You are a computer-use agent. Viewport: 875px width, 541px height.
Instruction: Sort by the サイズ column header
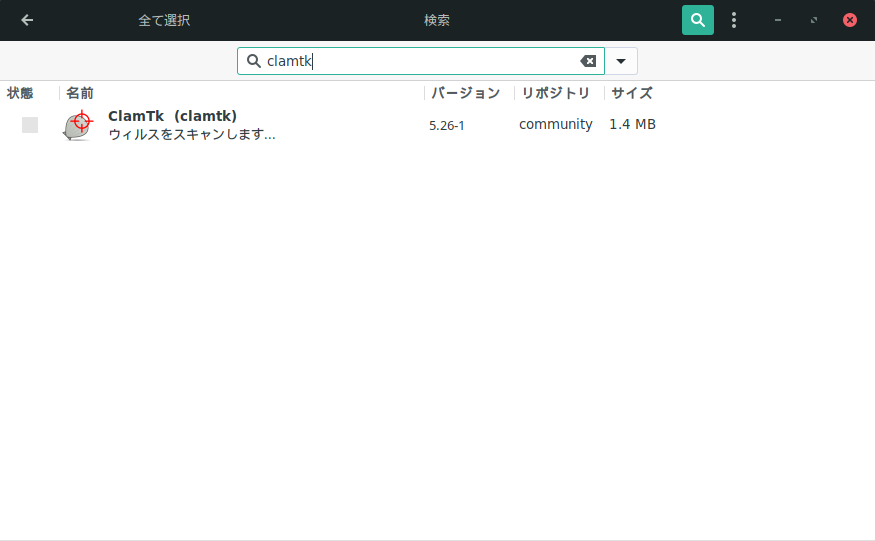(632, 93)
